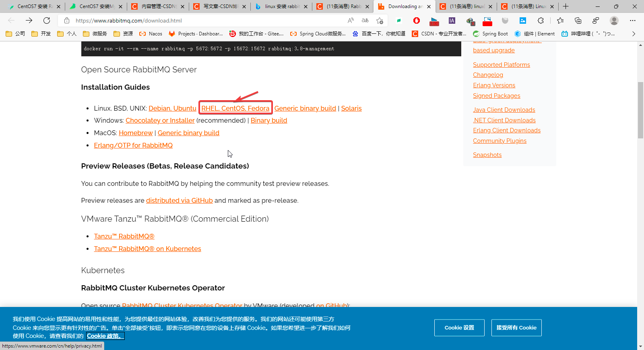644x350 pixels.
Task: Open the Signed Packages sidebar link
Action: (x=496, y=96)
